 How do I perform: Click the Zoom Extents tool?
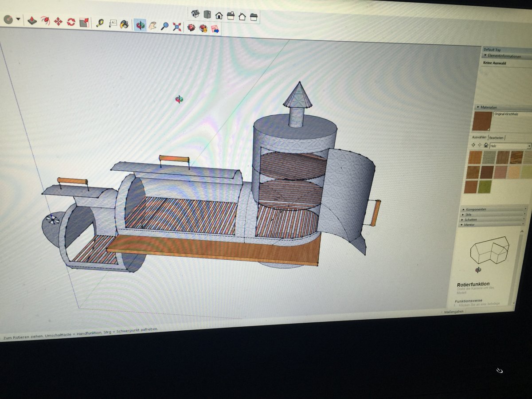tap(177, 27)
